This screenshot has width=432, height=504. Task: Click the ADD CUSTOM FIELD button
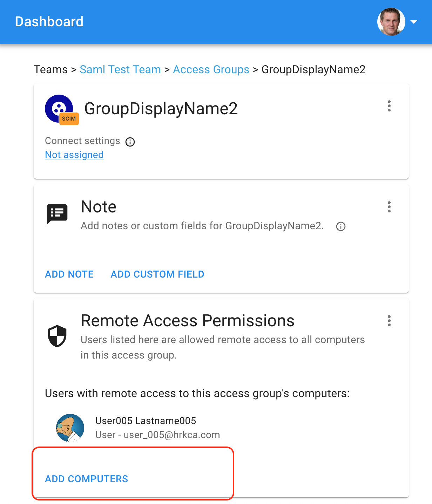coord(157,274)
